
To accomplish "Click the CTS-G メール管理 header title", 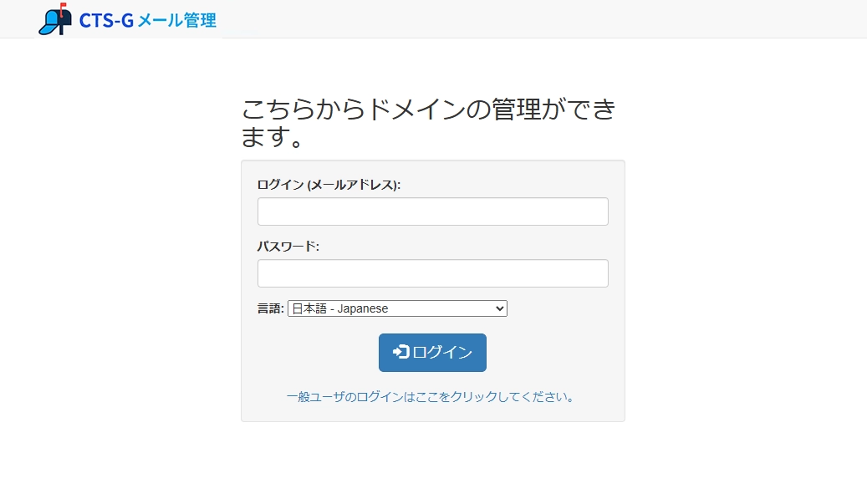I will pyautogui.click(x=148, y=19).
